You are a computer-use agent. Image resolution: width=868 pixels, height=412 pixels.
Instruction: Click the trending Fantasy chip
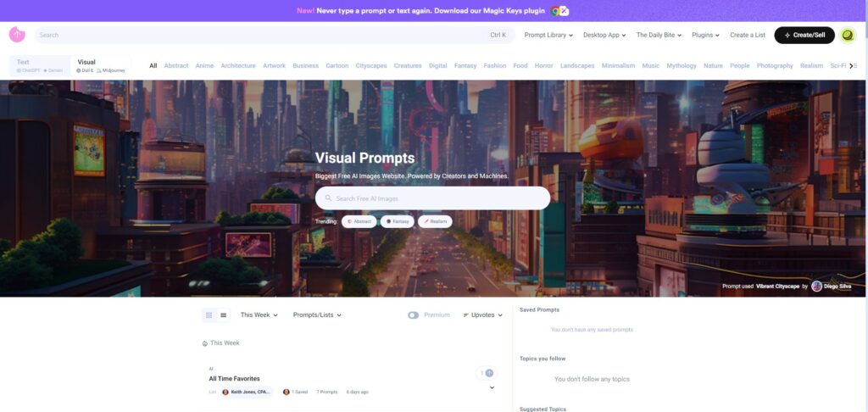coord(398,221)
